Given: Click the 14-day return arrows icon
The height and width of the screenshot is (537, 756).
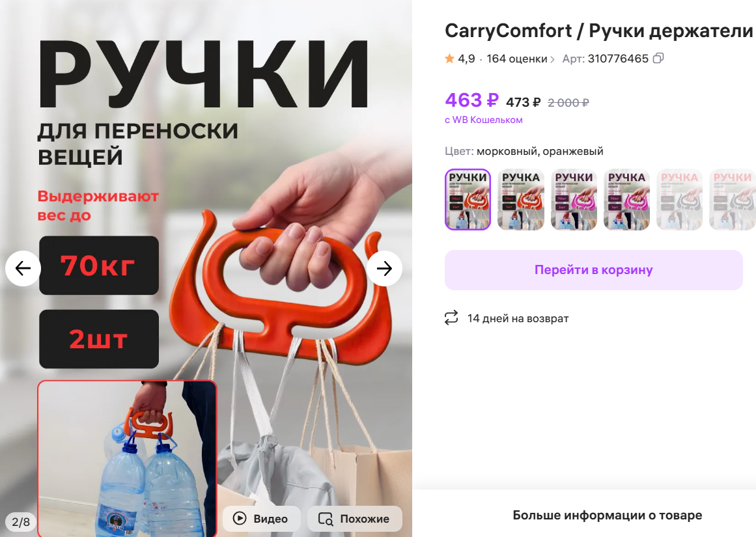Looking at the screenshot, I should 451,318.
